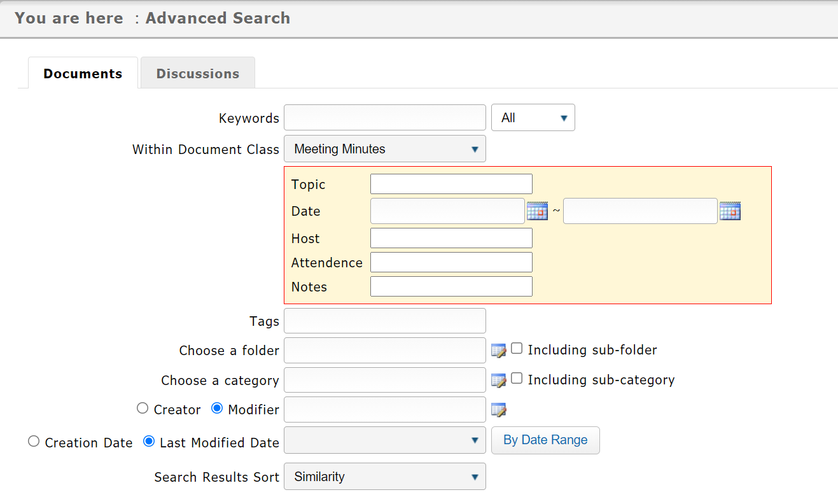Image resolution: width=838 pixels, height=504 pixels.
Task: Click into the Keywords text field
Action: (x=384, y=118)
